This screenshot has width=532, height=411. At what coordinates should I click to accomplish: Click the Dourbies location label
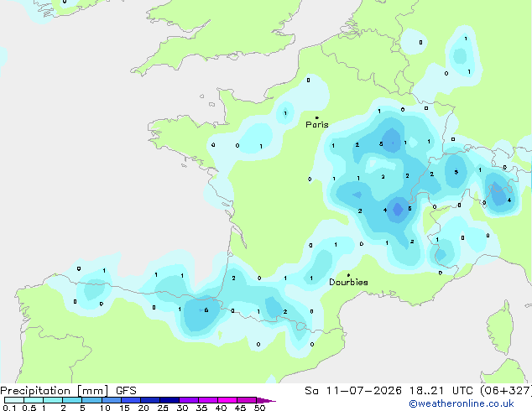click(x=348, y=282)
